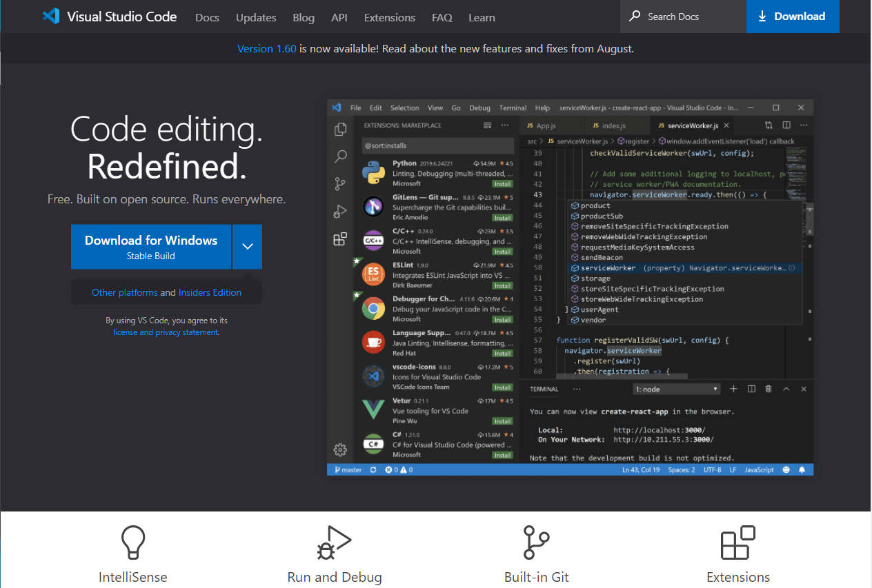872x588 pixels.
Task: Click 'UTF-8' encoding in status bar
Action: click(x=713, y=469)
